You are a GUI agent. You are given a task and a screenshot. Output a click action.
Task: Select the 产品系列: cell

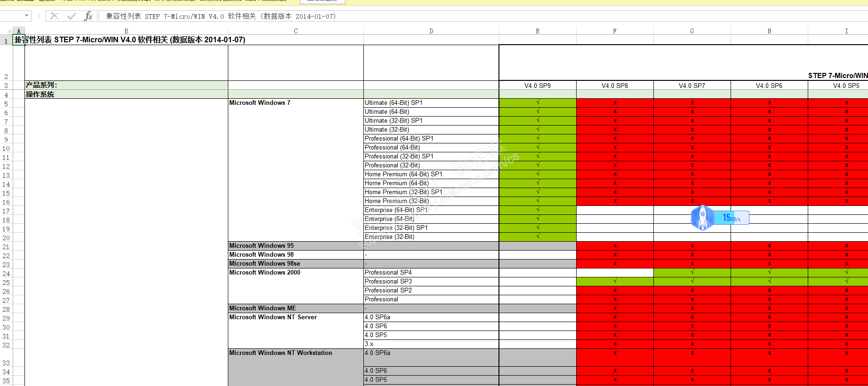click(x=126, y=85)
